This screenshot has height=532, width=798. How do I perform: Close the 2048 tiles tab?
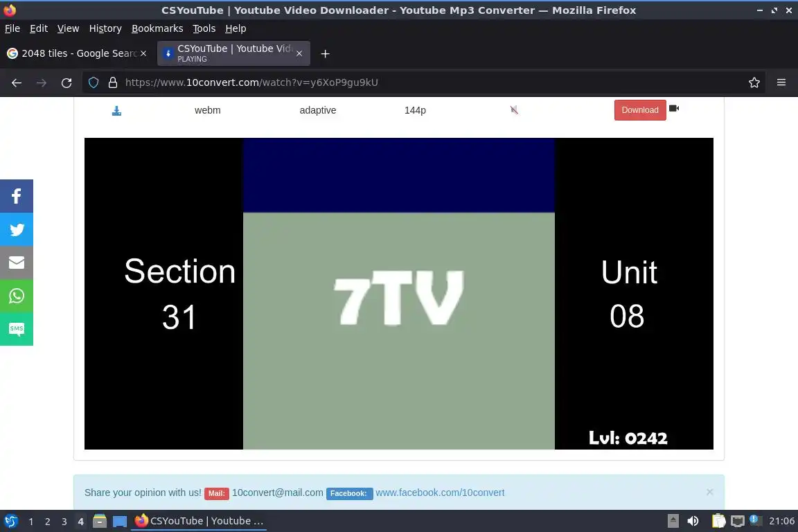click(143, 53)
